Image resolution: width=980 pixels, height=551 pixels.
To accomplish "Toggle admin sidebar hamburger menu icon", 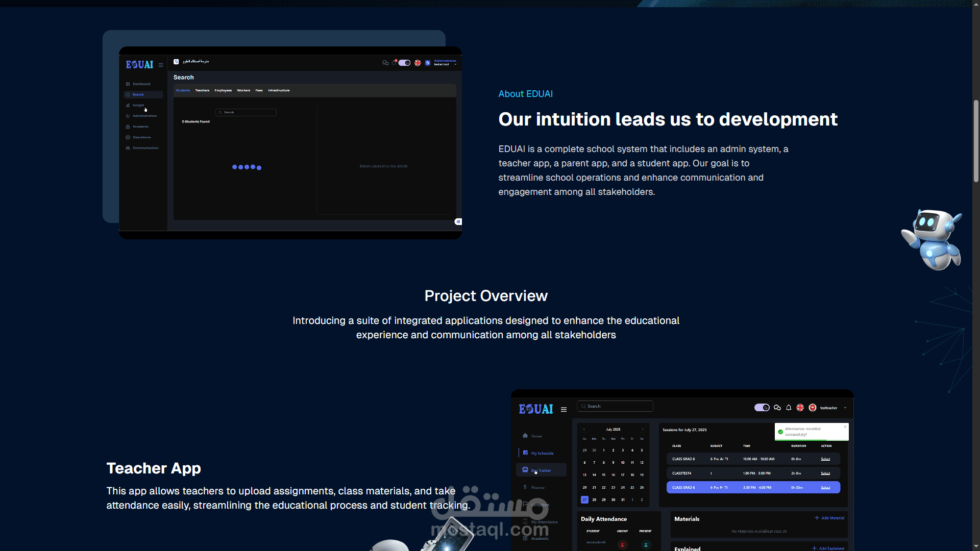I will tap(161, 65).
